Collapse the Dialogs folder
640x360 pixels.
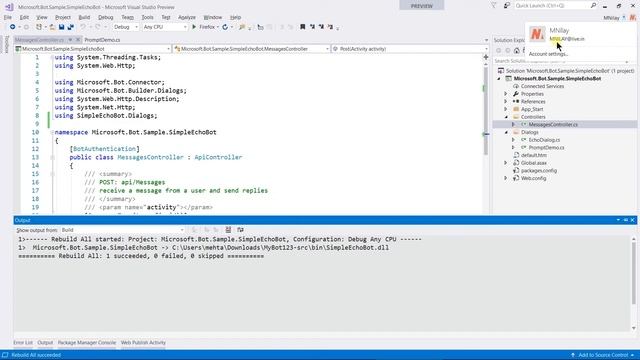[x=506, y=133]
